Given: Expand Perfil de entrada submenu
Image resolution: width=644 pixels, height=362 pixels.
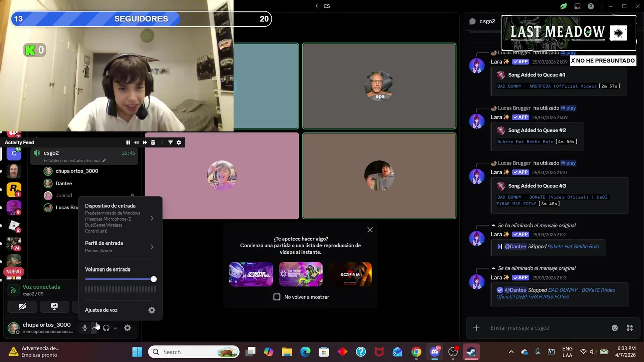Looking at the screenshot, I should (120, 246).
